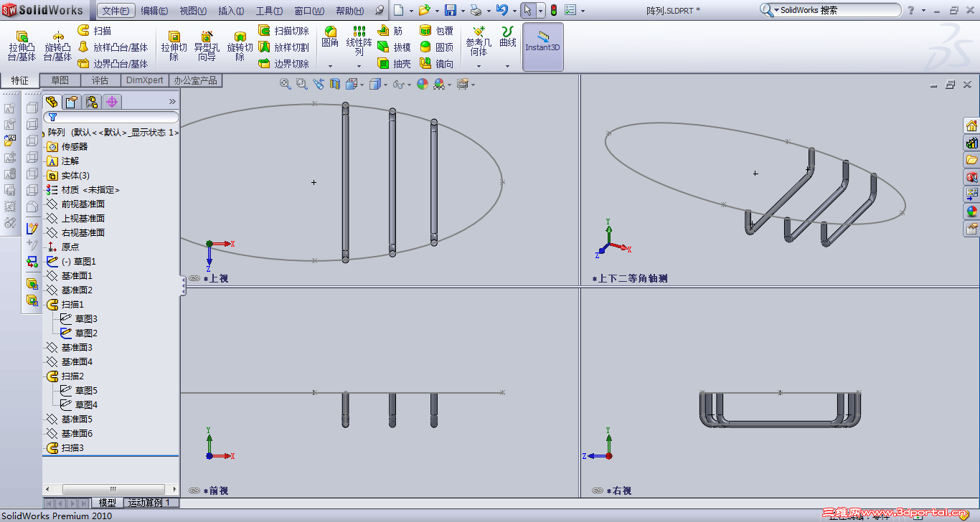Screen dimensions: 980x522
Task: Open the 文件(F) menu
Action: 116,11
